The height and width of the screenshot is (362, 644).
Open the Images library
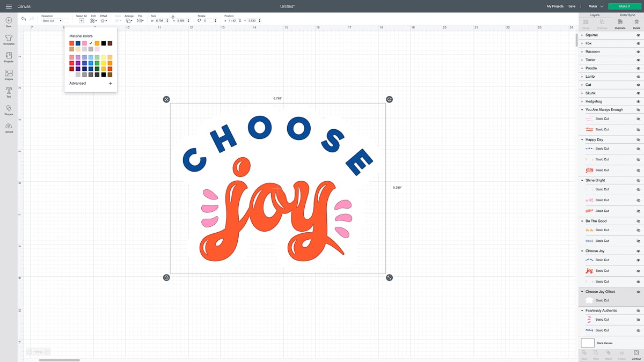click(9, 75)
